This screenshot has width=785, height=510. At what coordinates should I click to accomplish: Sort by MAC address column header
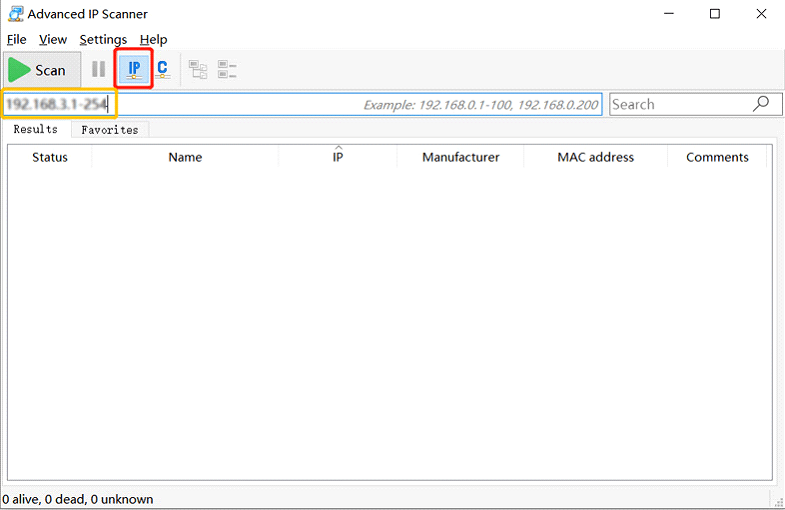coord(596,157)
